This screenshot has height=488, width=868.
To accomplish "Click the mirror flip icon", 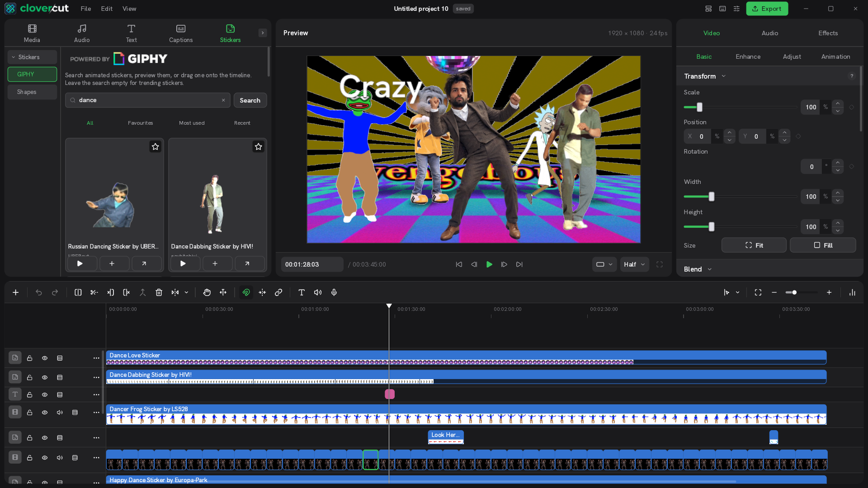I will point(175,292).
